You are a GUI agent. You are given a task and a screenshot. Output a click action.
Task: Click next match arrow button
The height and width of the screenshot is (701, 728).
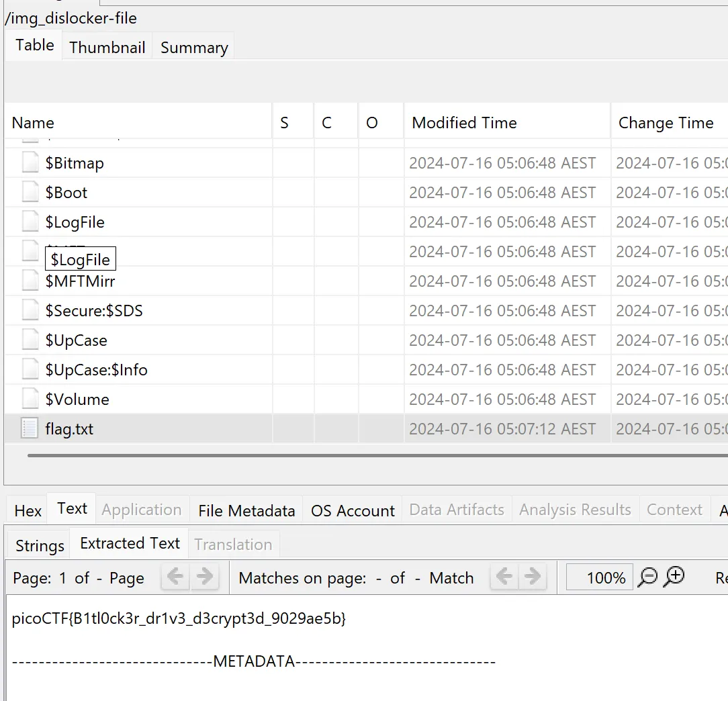532,577
